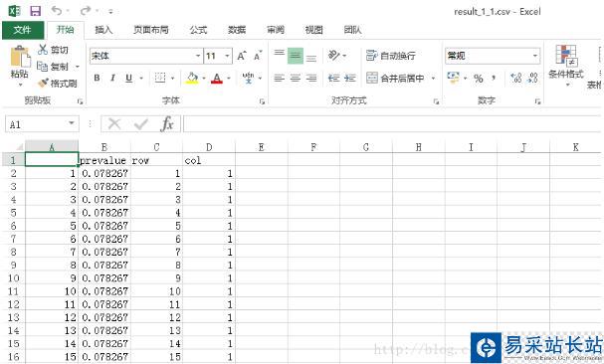
Task: Click the Format Painter brush icon
Action: pyautogui.click(x=43, y=83)
